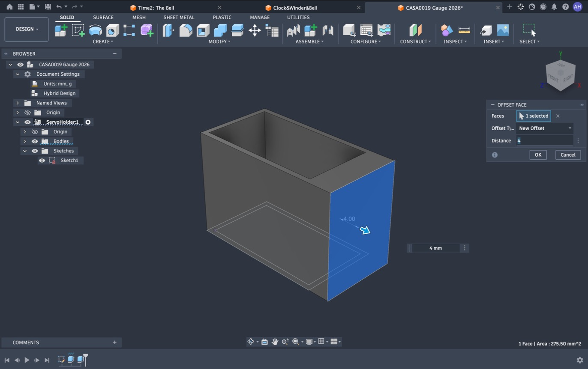The height and width of the screenshot is (369, 588).
Task: Open the Help question mark icon
Action: (x=565, y=7)
